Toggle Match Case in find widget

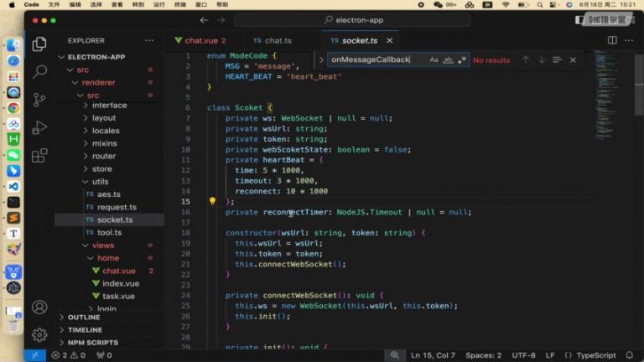434,60
